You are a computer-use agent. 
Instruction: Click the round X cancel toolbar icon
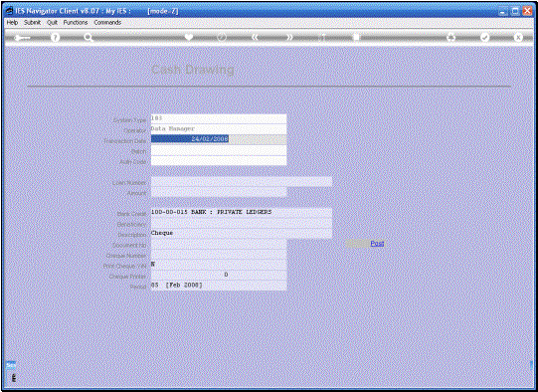click(x=518, y=37)
